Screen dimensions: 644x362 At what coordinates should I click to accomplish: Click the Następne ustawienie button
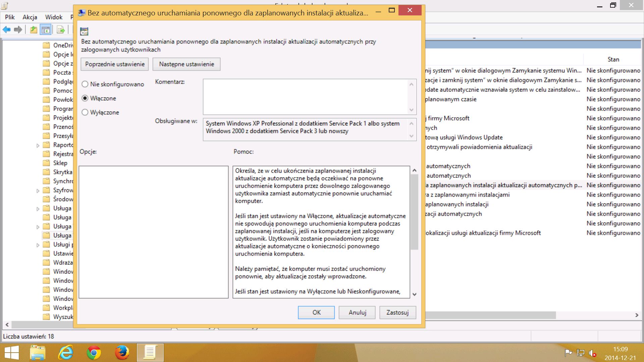click(186, 64)
